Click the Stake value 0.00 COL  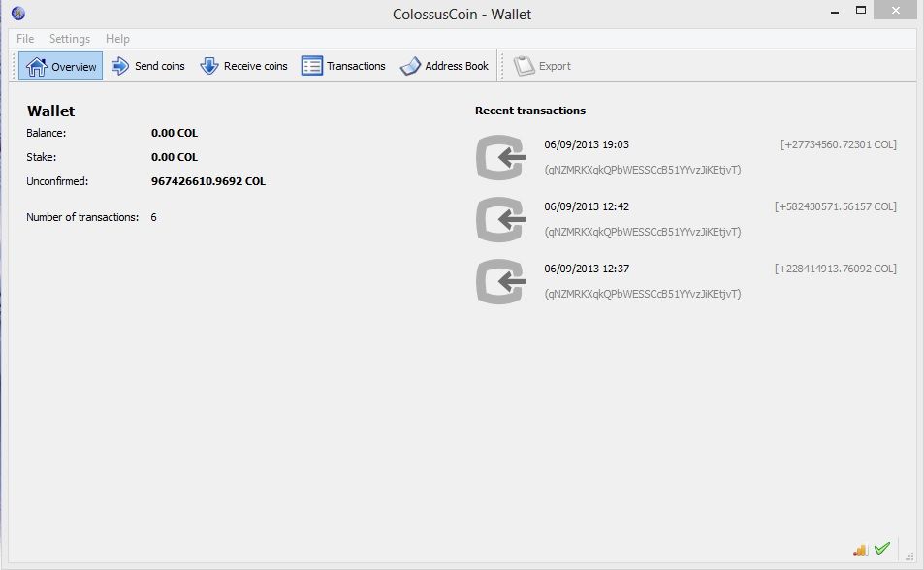(175, 157)
